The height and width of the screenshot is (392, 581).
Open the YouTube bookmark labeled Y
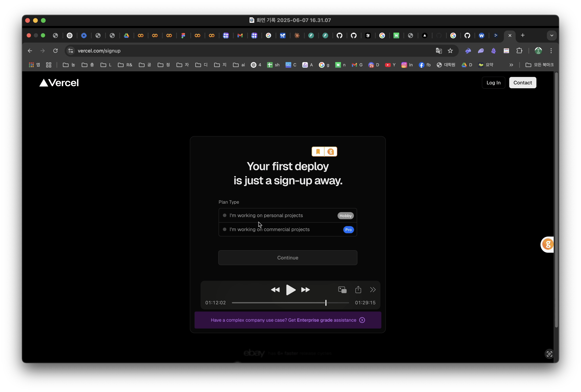[390, 65]
